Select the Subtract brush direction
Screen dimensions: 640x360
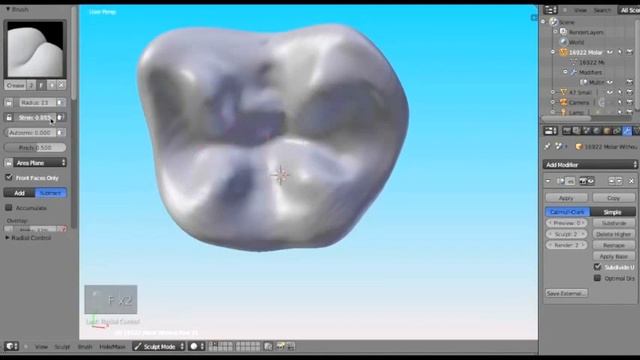click(x=51, y=193)
